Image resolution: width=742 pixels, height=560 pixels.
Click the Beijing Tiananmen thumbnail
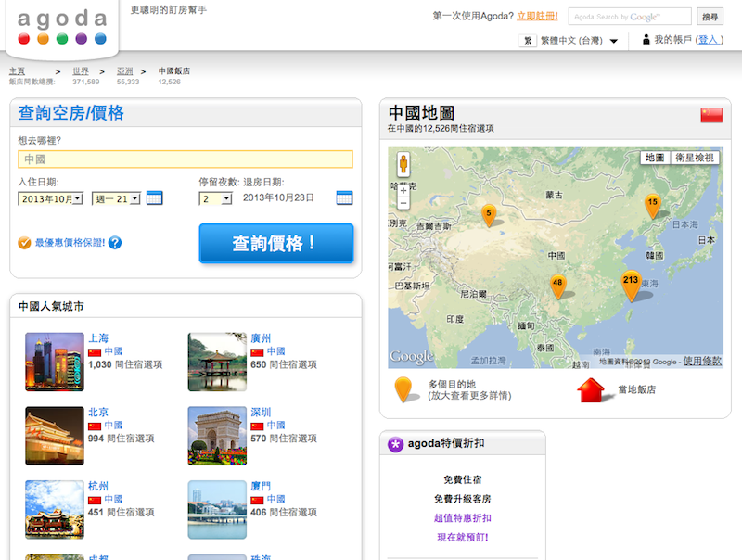[x=55, y=436]
